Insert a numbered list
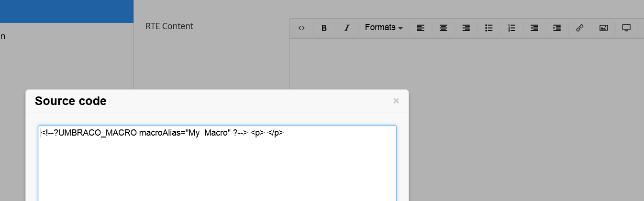Screen dimensions: 644x201 pos(512,28)
